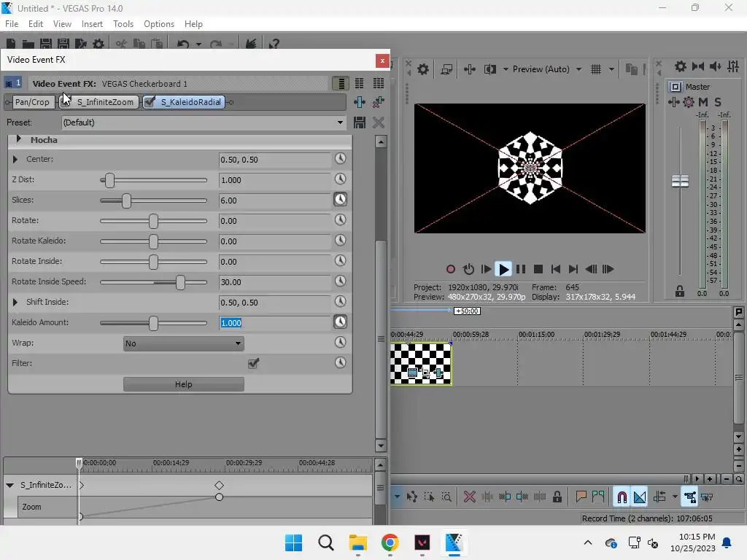The width and height of the screenshot is (747, 560).
Task: Click the Delete red X in timeline toolbar
Action: tap(470, 497)
